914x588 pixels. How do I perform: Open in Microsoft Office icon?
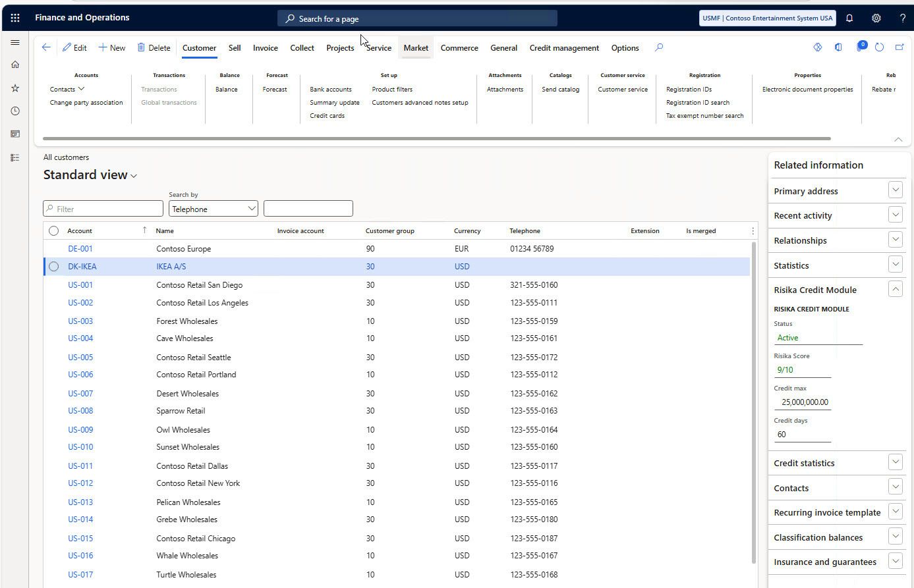point(838,47)
